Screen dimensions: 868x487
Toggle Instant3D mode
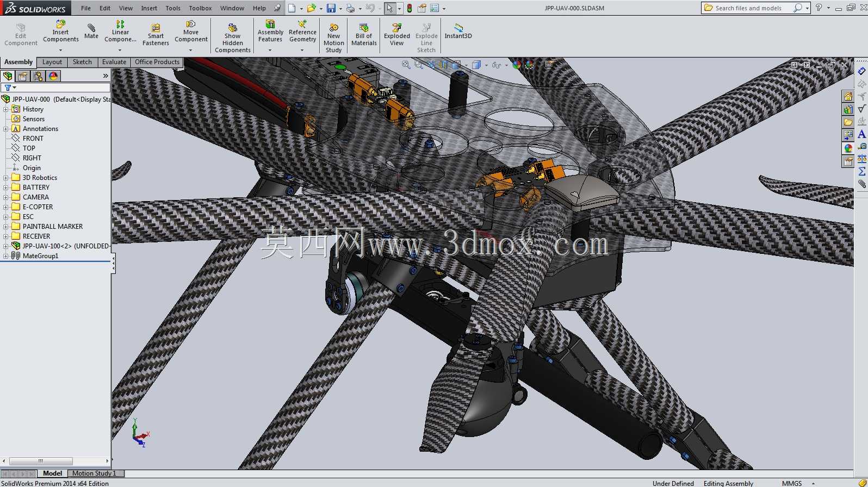coord(458,32)
